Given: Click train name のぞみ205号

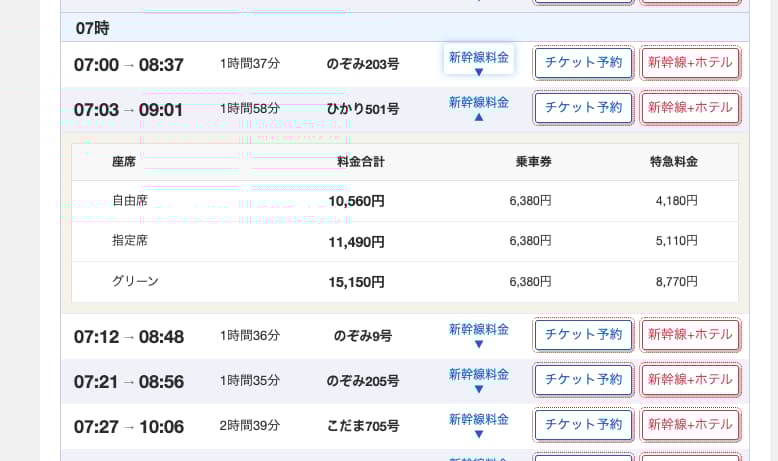Looking at the screenshot, I should tap(363, 381).
